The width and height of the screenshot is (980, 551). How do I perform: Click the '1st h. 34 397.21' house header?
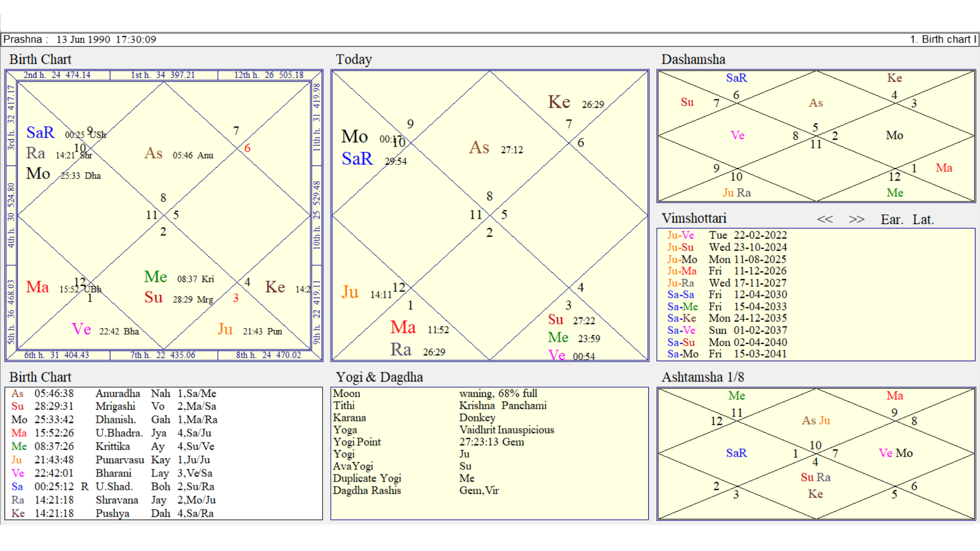[x=163, y=75]
